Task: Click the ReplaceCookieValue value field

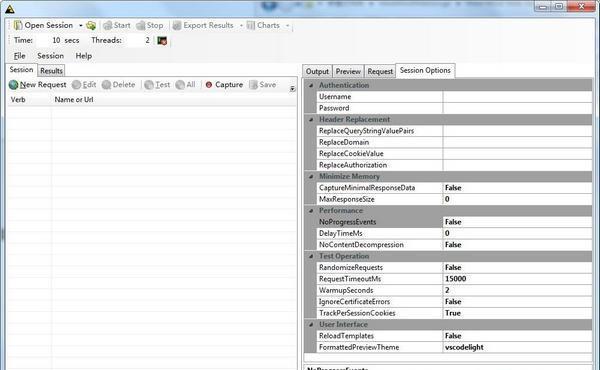Action: [x=517, y=154]
